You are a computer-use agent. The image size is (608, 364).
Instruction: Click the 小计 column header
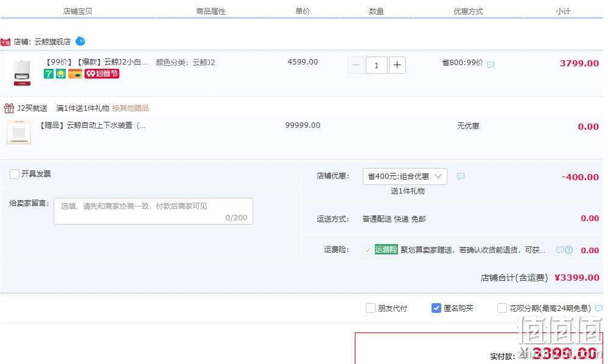[x=563, y=11]
